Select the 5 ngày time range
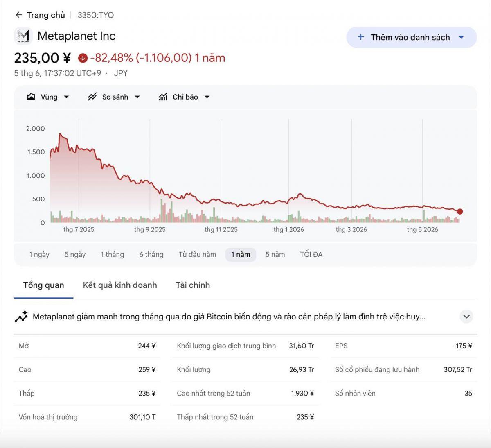 pyautogui.click(x=75, y=254)
